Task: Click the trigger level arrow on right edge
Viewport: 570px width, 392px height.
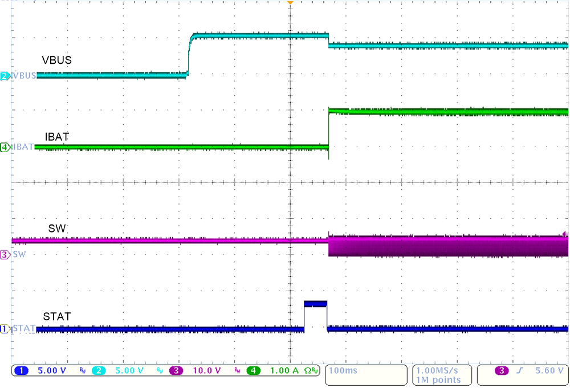Action: pos(565,235)
